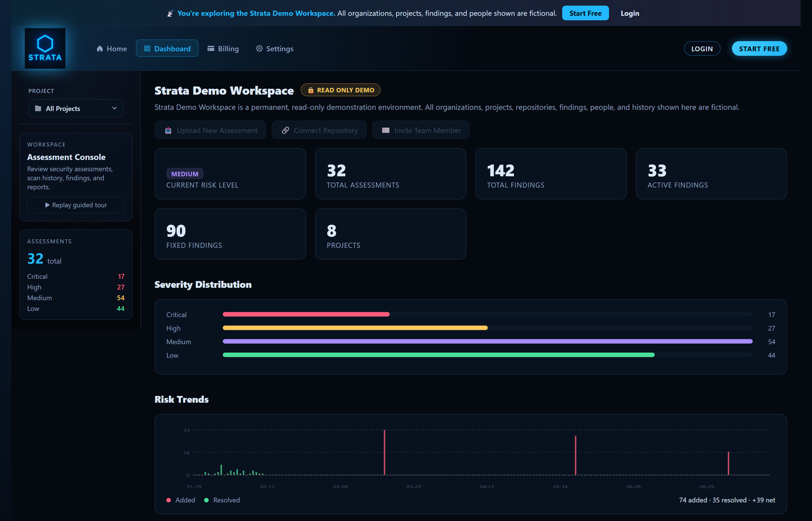
Task: Click 'You're exploring the Strata Demo Workspace' text
Action: [x=256, y=13]
